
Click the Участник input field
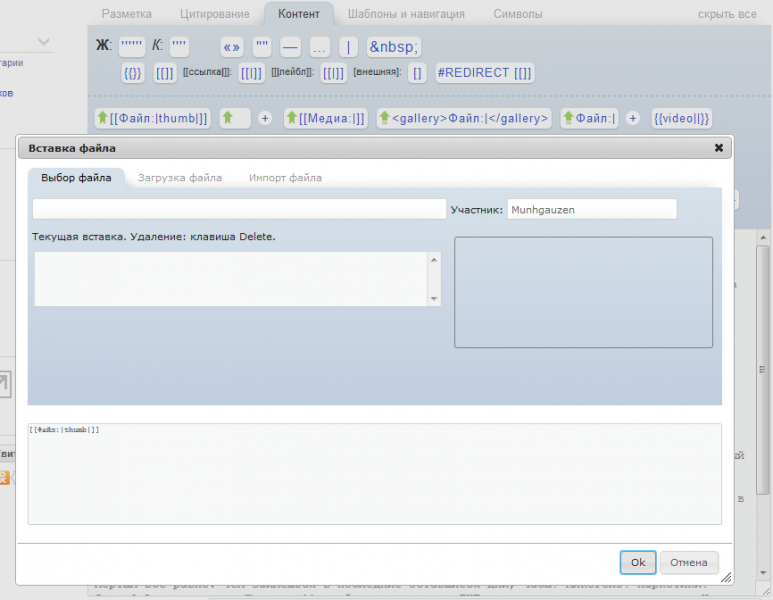(591, 209)
